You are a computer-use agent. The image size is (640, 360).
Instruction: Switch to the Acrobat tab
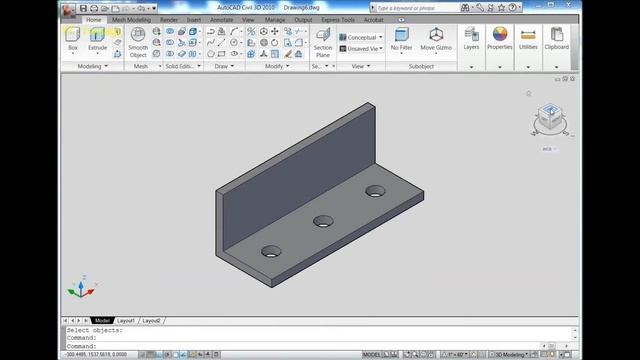[x=373, y=20]
